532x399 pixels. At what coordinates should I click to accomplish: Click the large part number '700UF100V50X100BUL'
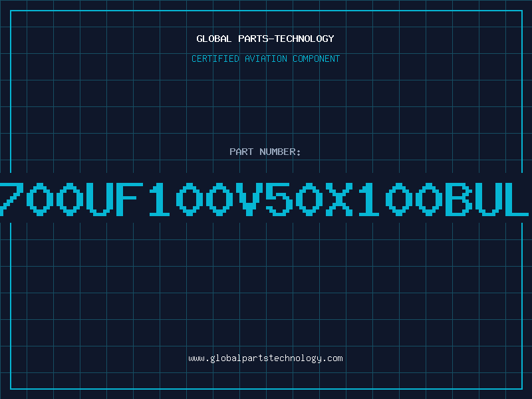click(x=265, y=199)
